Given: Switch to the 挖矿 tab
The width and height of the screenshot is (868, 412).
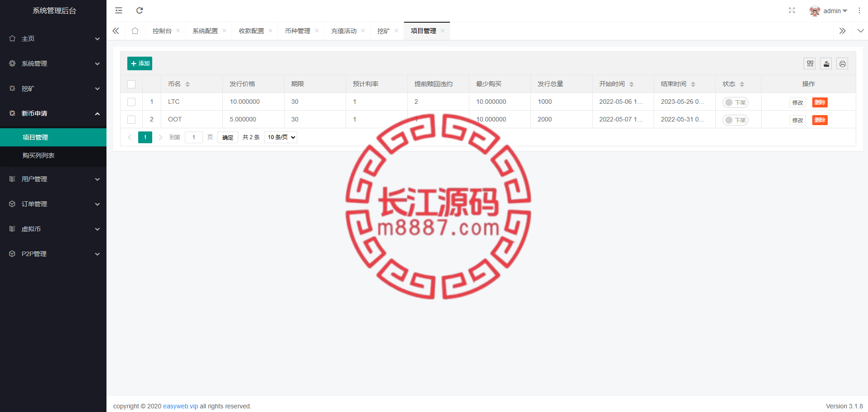Looking at the screenshot, I should tap(384, 31).
